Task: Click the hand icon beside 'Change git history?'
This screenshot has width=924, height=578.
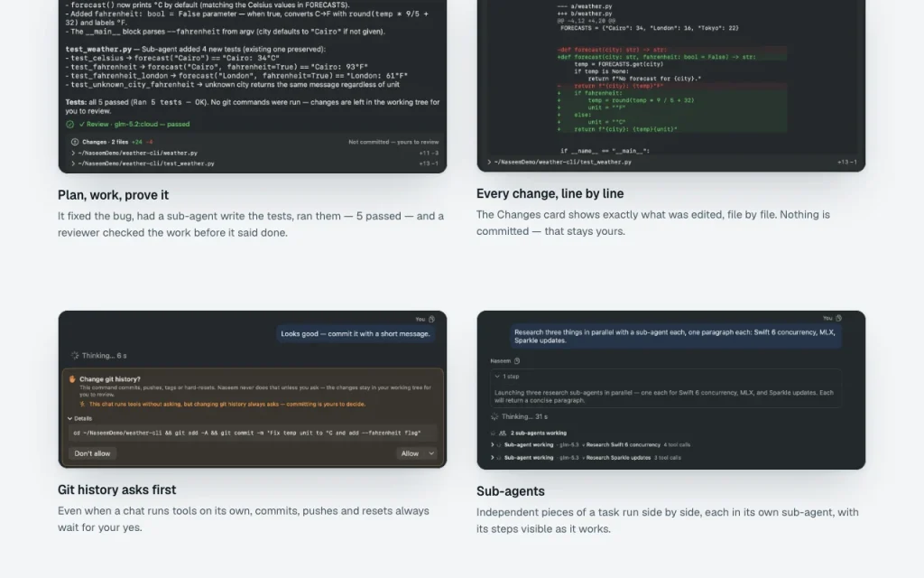Action: pos(72,379)
